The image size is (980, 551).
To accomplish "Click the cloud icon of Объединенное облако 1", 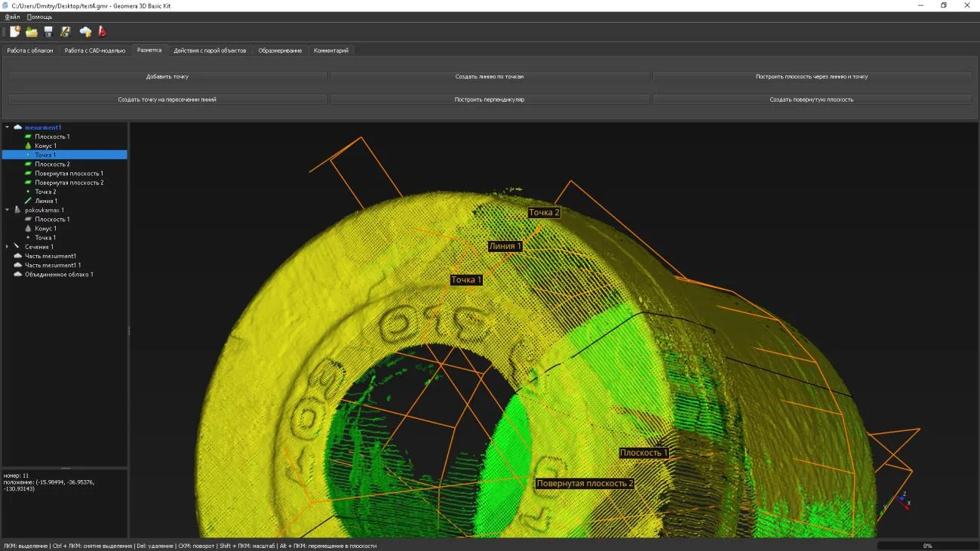I will 17,274.
